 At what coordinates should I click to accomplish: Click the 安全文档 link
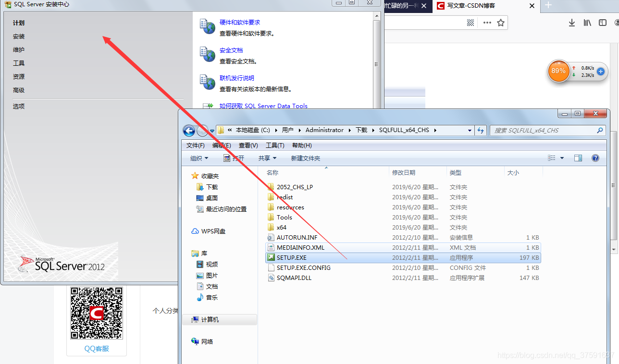click(x=231, y=50)
